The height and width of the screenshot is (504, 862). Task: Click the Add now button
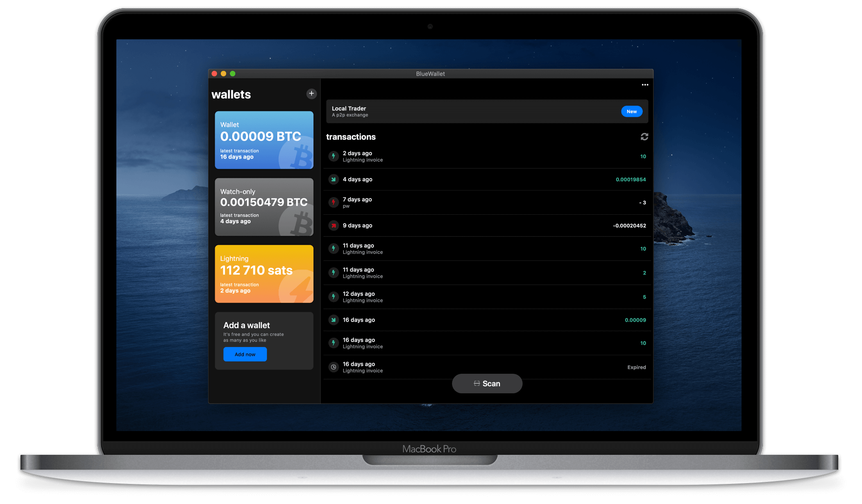pyautogui.click(x=245, y=353)
